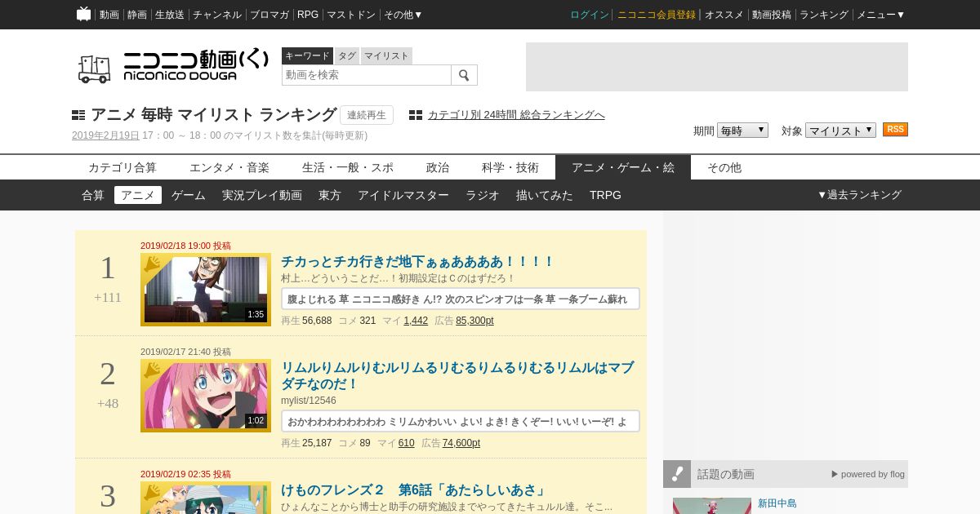Select the キーワード search tab

point(307,55)
